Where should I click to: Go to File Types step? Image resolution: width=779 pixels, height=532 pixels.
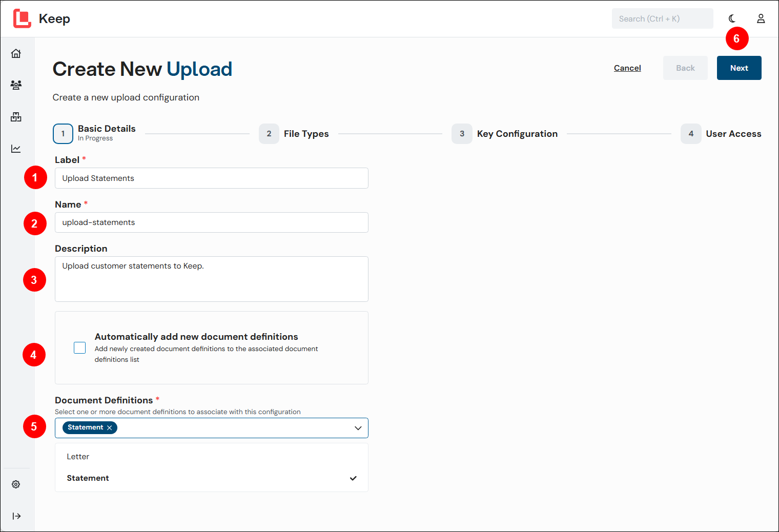[294, 134]
